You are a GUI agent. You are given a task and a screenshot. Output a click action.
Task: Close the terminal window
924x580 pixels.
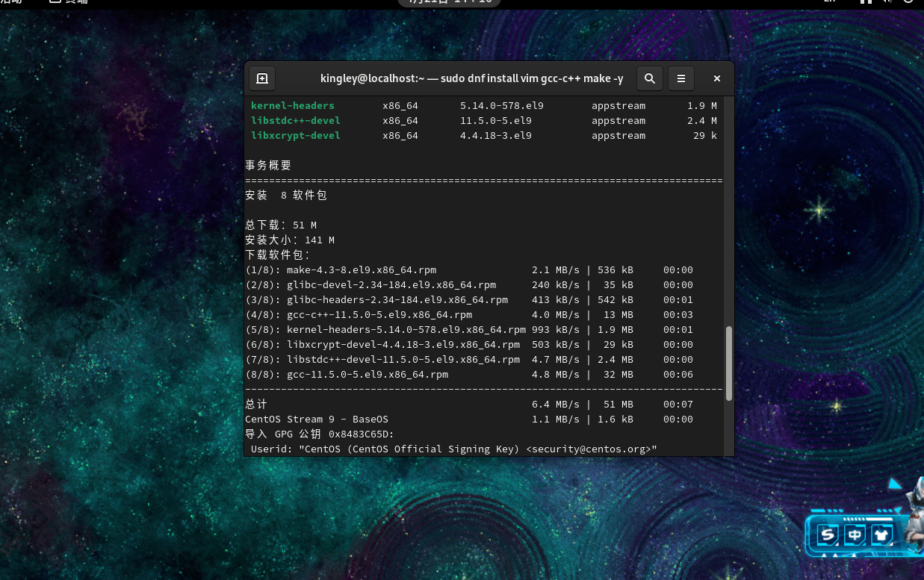click(716, 78)
